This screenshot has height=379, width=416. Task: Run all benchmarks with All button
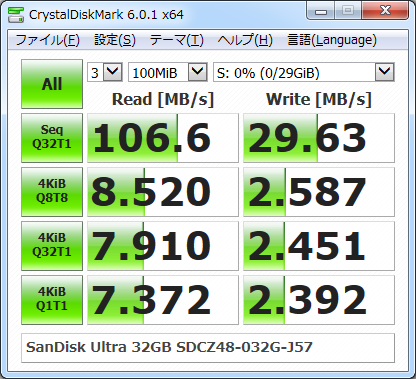pos(52,84)
